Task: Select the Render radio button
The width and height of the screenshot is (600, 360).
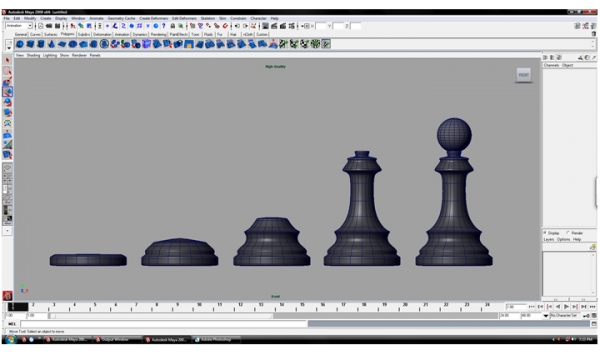Action: (568, 233)
